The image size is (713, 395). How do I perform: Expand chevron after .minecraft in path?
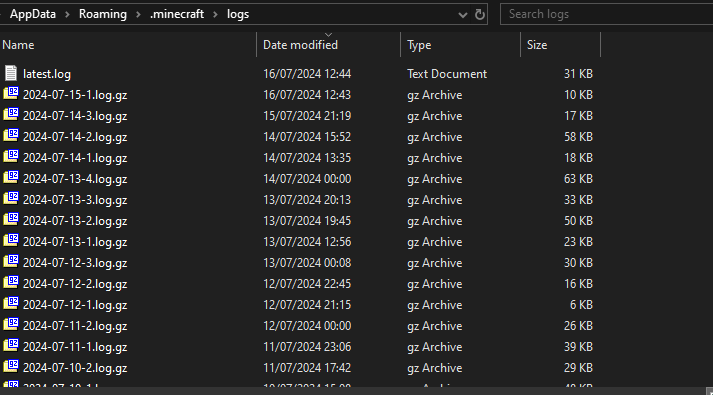tap(216, 15)
